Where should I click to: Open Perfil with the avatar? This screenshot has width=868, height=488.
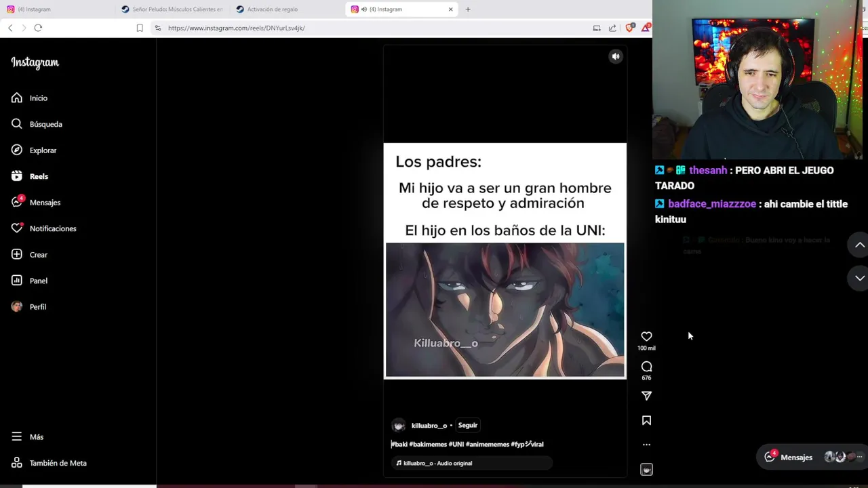click(x=28, y=307)
